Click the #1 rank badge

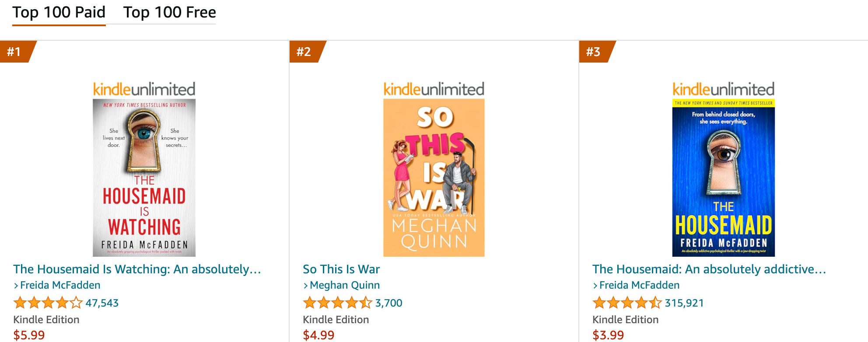point(15,52)
